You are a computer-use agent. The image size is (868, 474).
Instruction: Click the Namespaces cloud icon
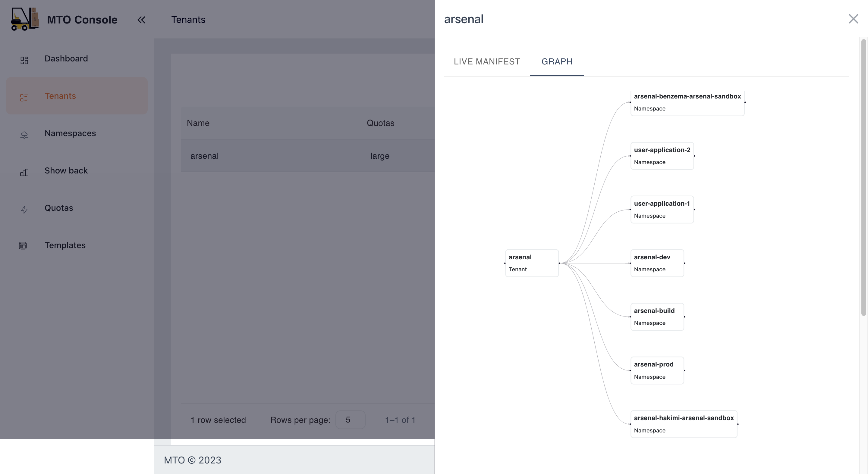[24, 135]
